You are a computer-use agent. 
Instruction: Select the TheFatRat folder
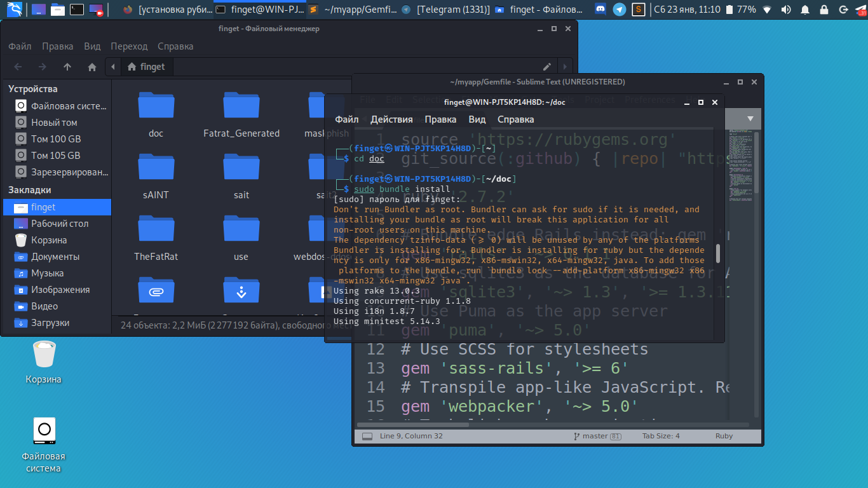click(156, 229)
